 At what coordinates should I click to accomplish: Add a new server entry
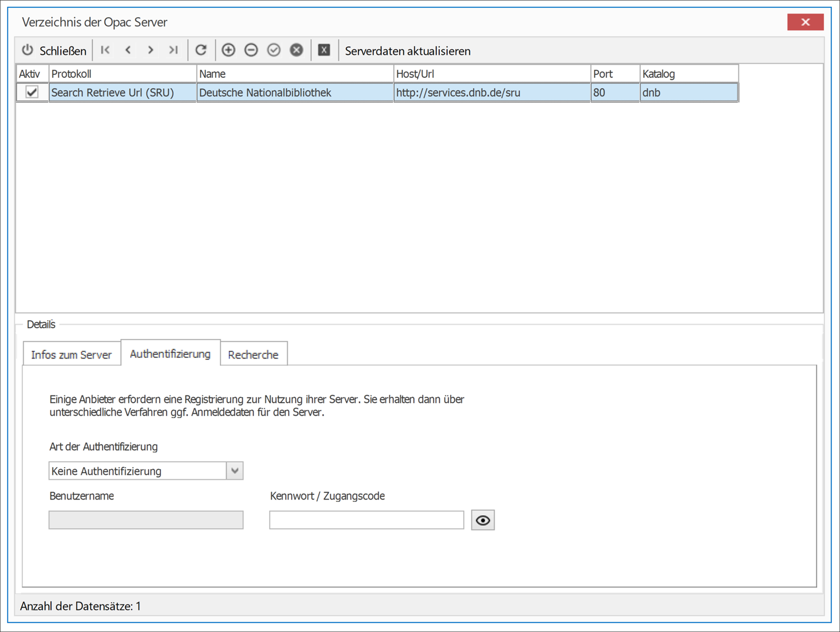pos(229,50)
